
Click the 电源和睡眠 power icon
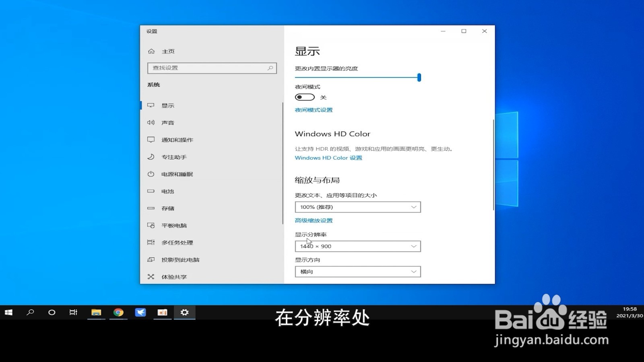pos(151,174)
